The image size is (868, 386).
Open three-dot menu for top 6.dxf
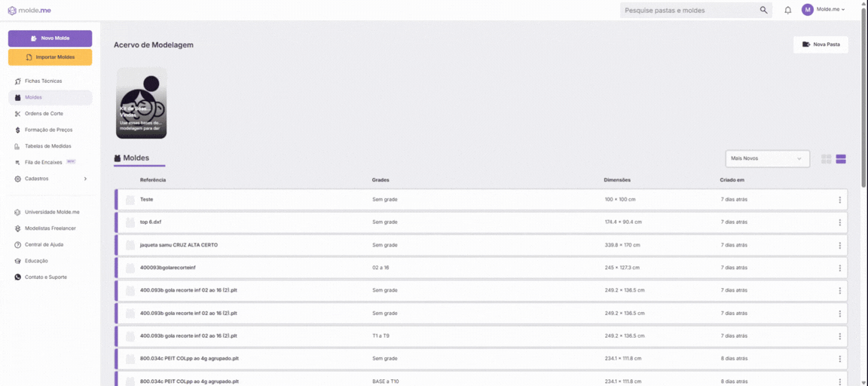tap(840, 222)
